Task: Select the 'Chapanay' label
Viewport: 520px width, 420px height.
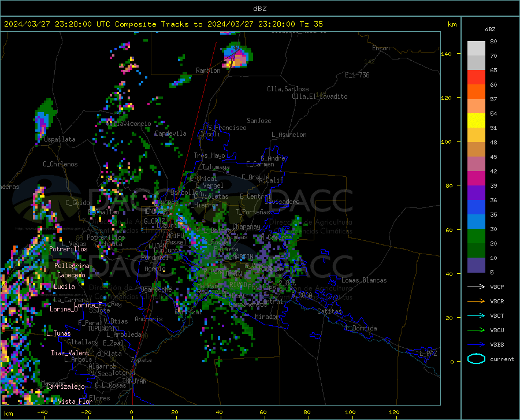Action: coord(246,226)
